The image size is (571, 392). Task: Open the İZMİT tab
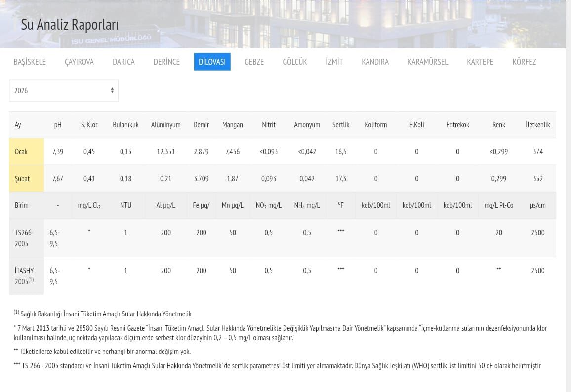tap(334, 62)
